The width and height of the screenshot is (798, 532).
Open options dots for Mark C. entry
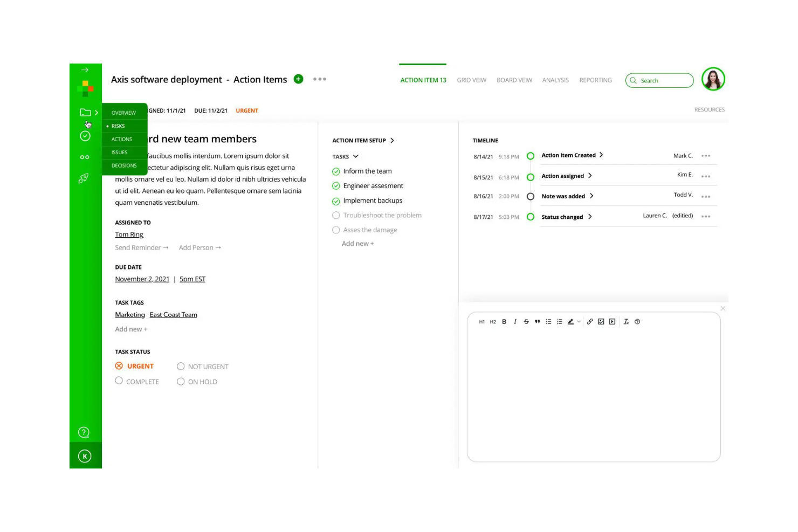click(x=706, y=156)
